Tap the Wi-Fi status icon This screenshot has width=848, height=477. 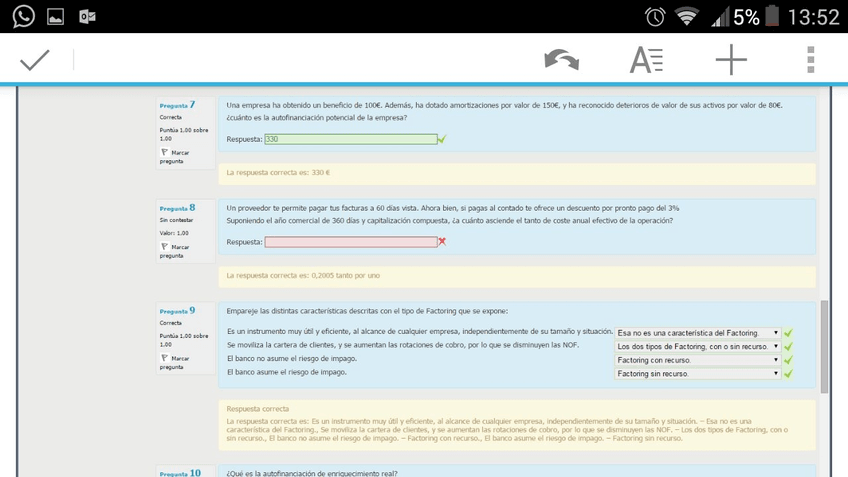tap(687, 16)
